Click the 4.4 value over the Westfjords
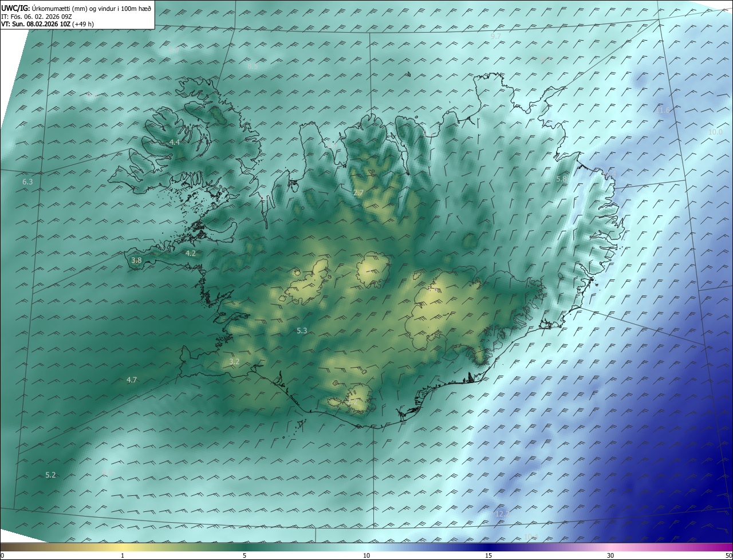This screenshot has height=560, width=733. 175,142
